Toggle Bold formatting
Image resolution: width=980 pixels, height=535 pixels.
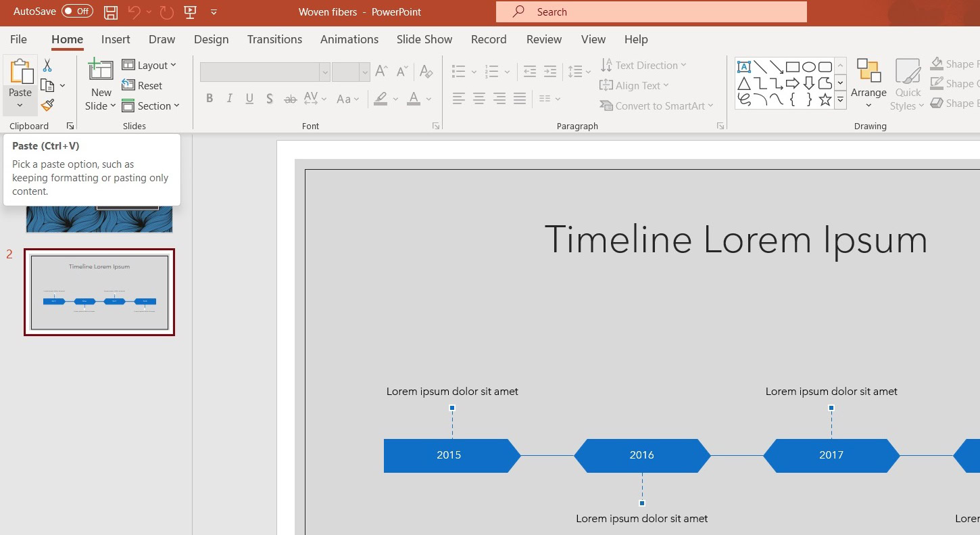coord(210,99)
